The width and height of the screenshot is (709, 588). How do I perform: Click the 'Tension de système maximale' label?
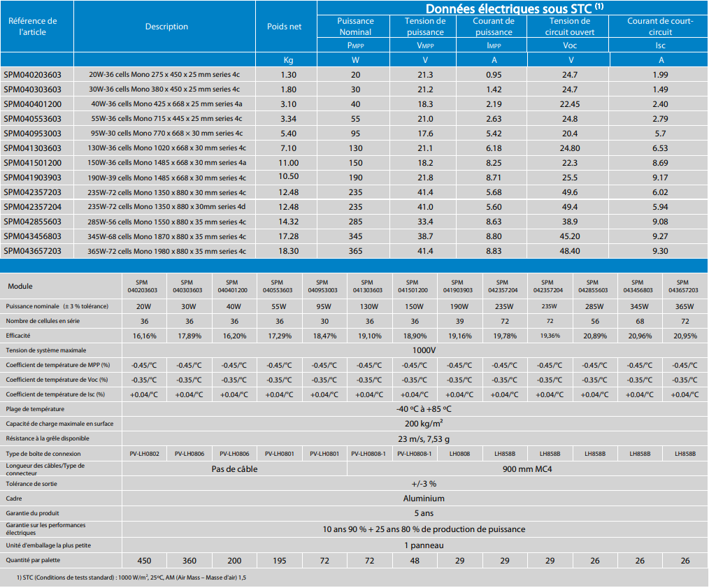[46, 350]
